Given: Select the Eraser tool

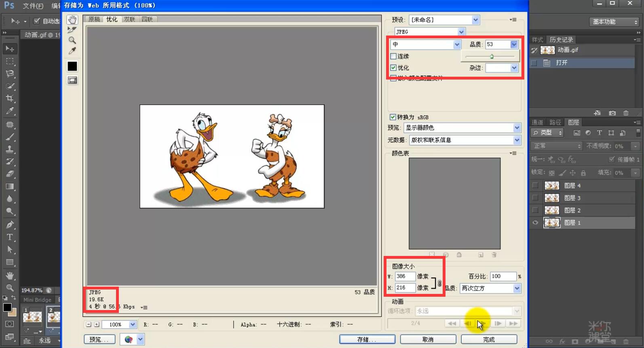Looking at the screenshot, I should (x=10, y=174).
